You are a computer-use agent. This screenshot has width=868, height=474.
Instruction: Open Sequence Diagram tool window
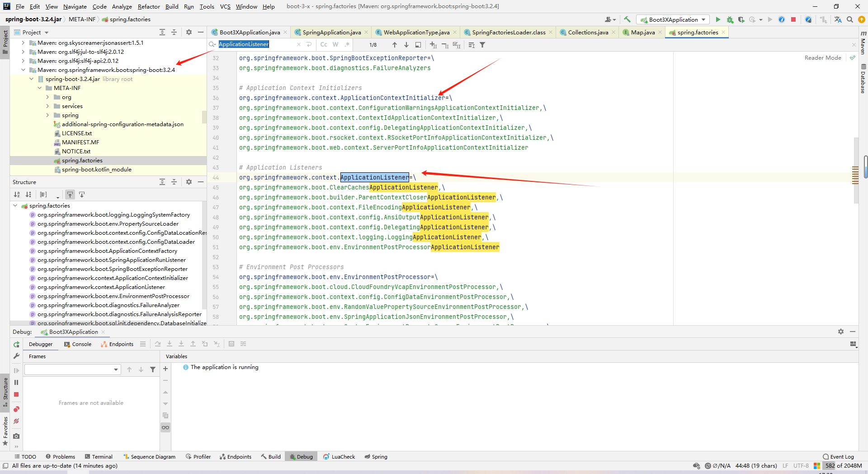pyautogui.click(x=149, y=457)
